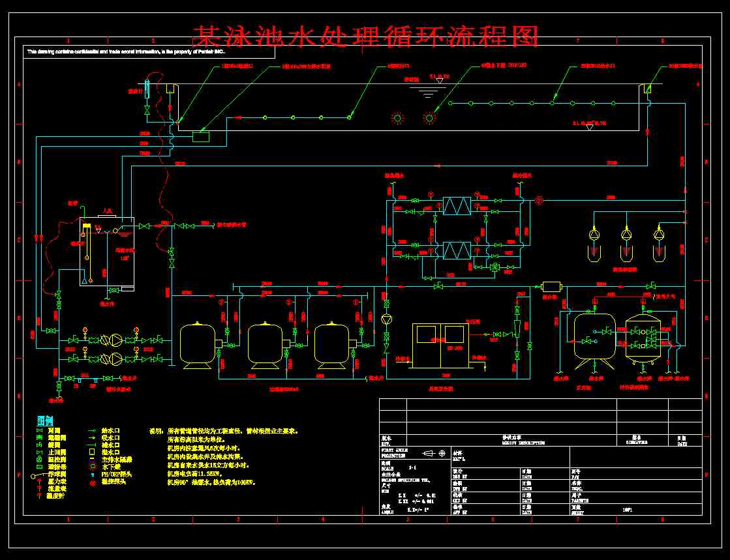This screenshot has height=560, width=730.
Task: Click the projection symbol icon in title block
Action: [434, 453]
